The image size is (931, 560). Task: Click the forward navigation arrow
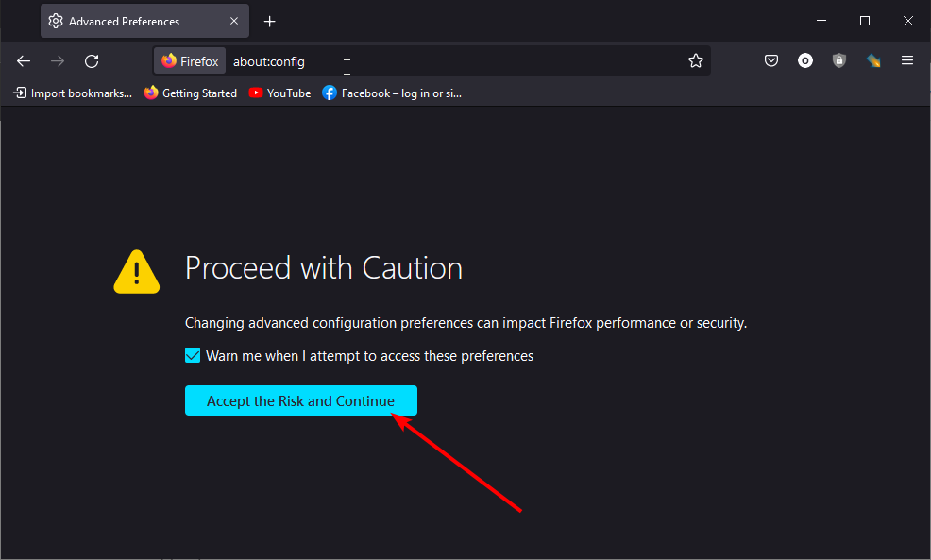coord(58,61)
